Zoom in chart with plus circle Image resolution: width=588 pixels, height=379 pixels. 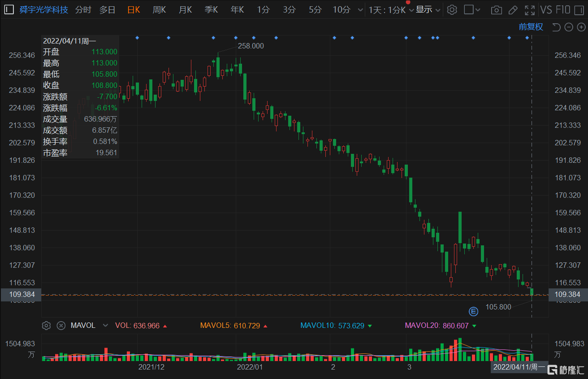[x=580, y=27]
